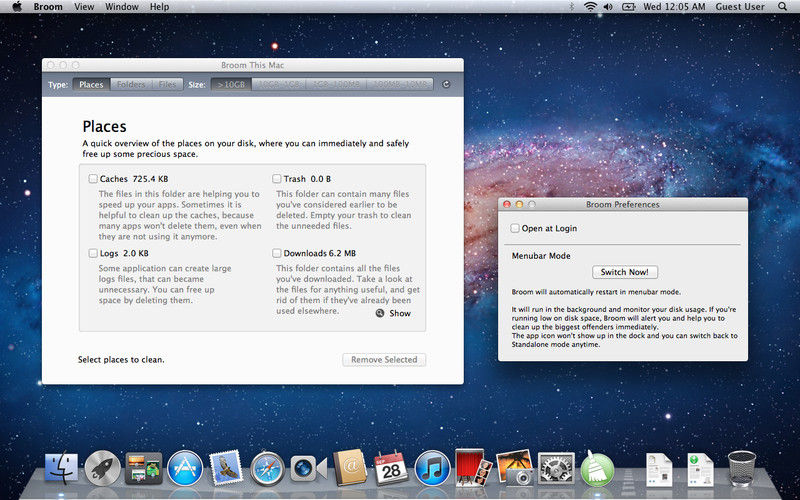Click the magnifier icon beside Show
Image resolution: width=800 pixels, height=500 pixels.
tap(380, 313)
